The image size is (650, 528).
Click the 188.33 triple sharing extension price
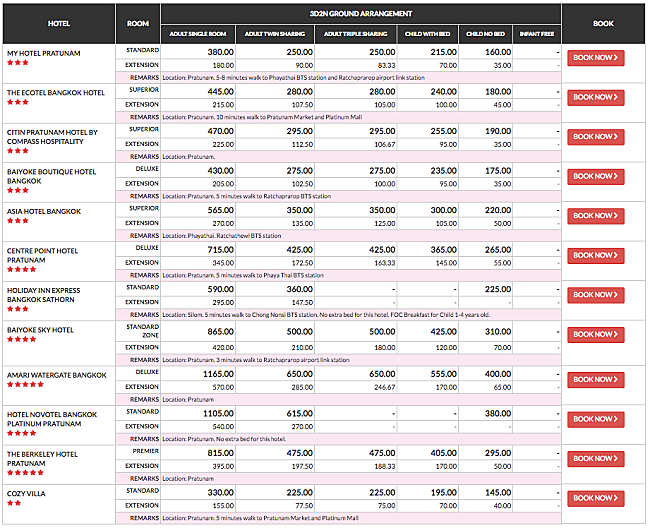(x=385, y=467)
